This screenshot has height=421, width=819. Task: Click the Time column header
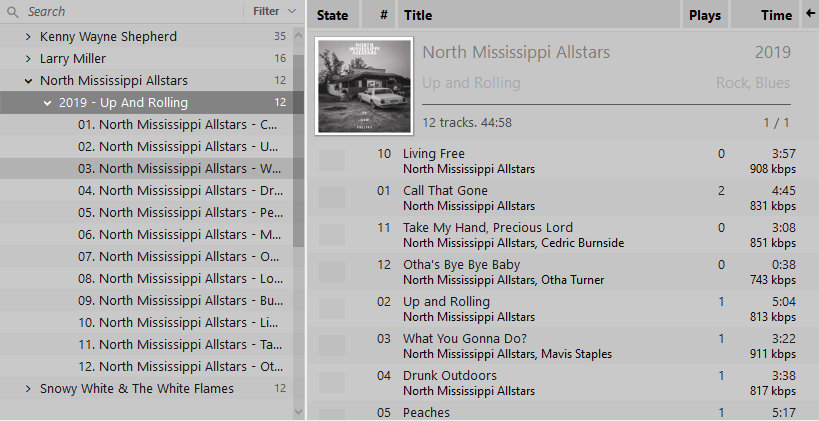pyautogui.click(x=765, y=15)
